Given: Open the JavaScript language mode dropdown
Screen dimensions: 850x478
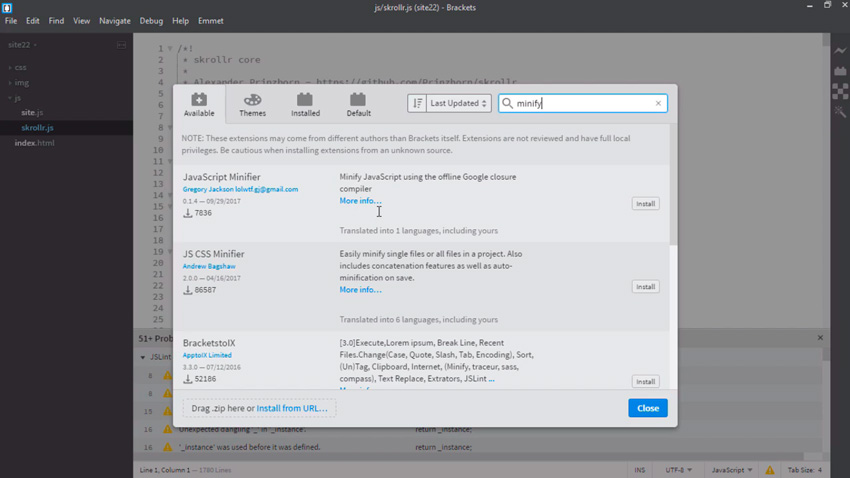Looking at the screenshot, I should click(731, 470).
